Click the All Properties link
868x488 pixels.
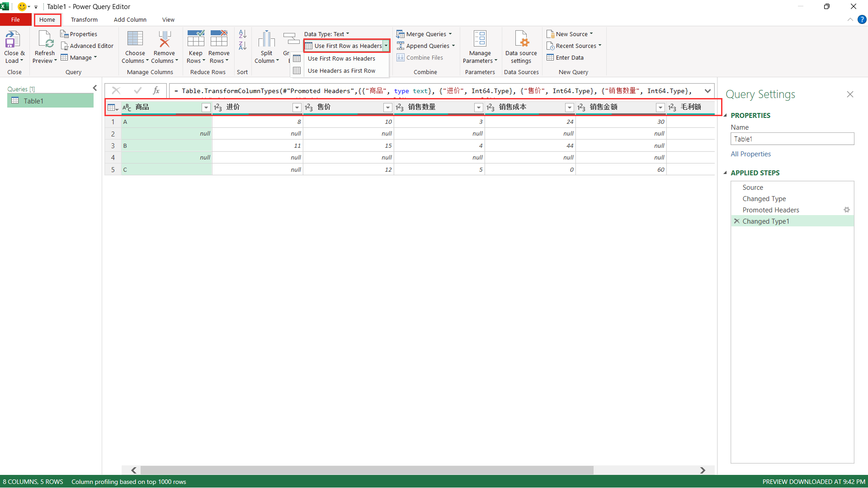(750, 154)
